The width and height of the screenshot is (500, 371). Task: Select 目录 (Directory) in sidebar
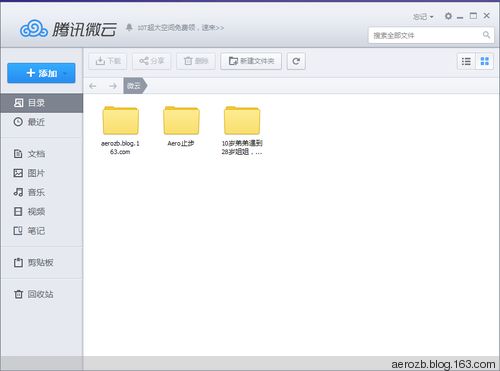[x=41, y=103]
